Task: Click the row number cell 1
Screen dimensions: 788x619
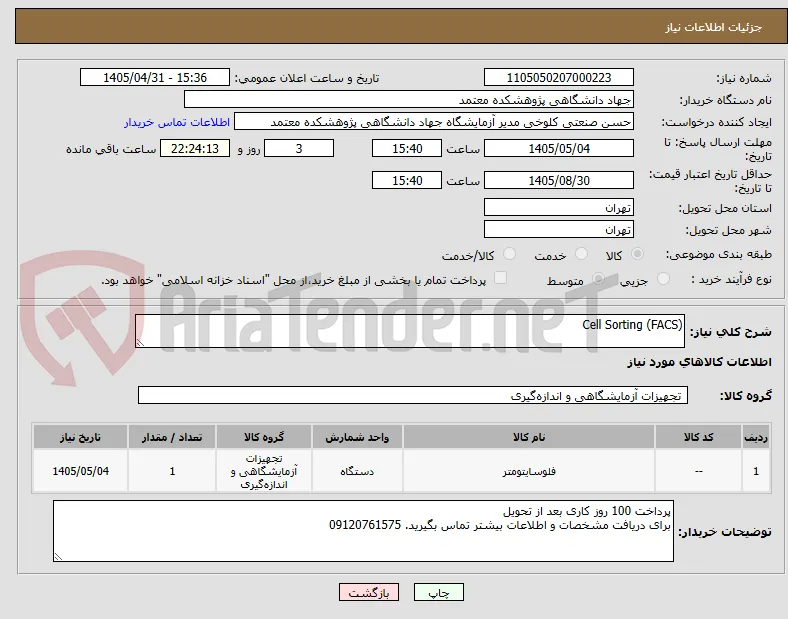Action: (756, 471)
